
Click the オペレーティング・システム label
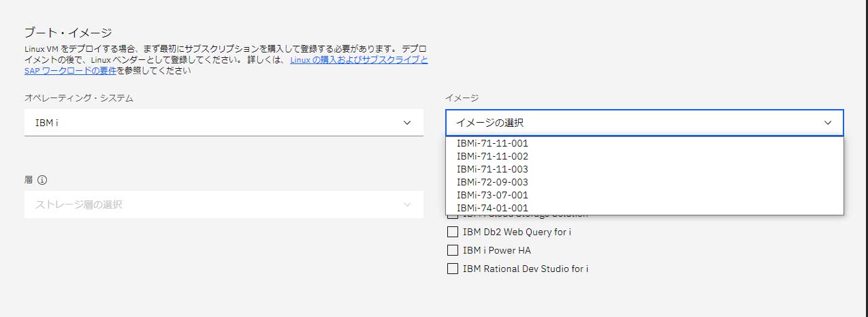79,98
